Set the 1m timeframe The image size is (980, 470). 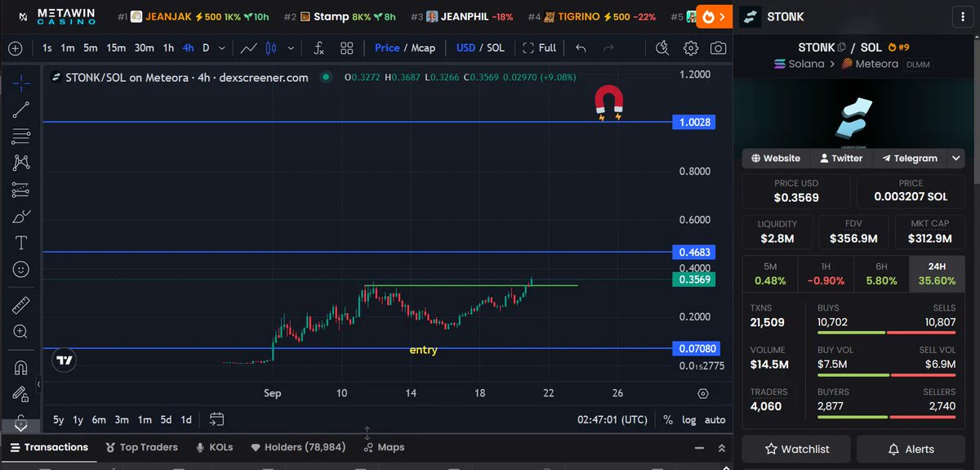(x=68, y=48)
